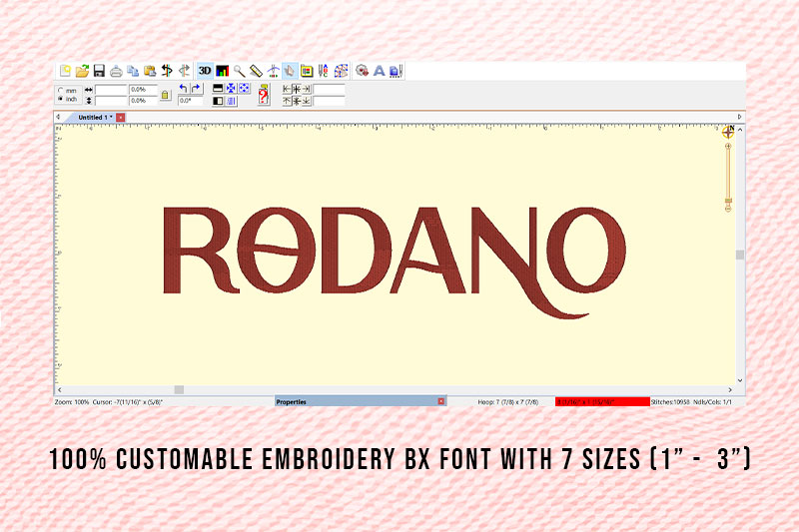Click the width input field
This screenshot has height=532, width=799.
pyautogui.click(x=111, y=90)
